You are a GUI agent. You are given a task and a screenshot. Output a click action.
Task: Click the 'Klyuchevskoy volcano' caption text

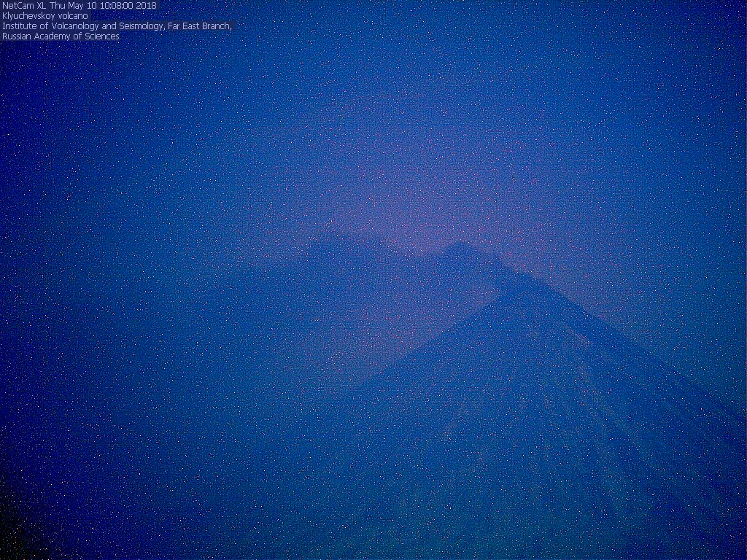pyautogui.click(x=44, y=16)
